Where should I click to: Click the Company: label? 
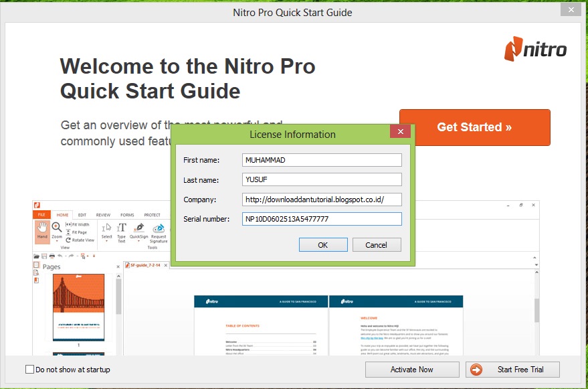tap(200, 200)
